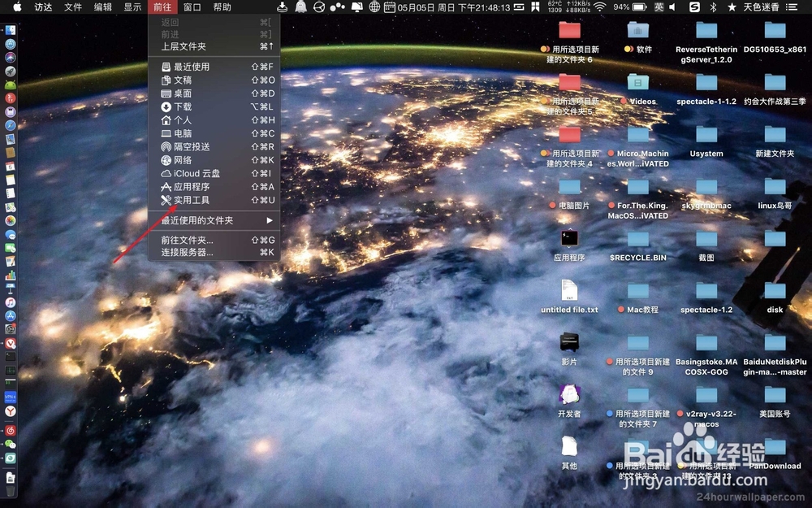Select the 截图 folder on desktop
The width and height of the screenshot is (812, 508).
706,245
